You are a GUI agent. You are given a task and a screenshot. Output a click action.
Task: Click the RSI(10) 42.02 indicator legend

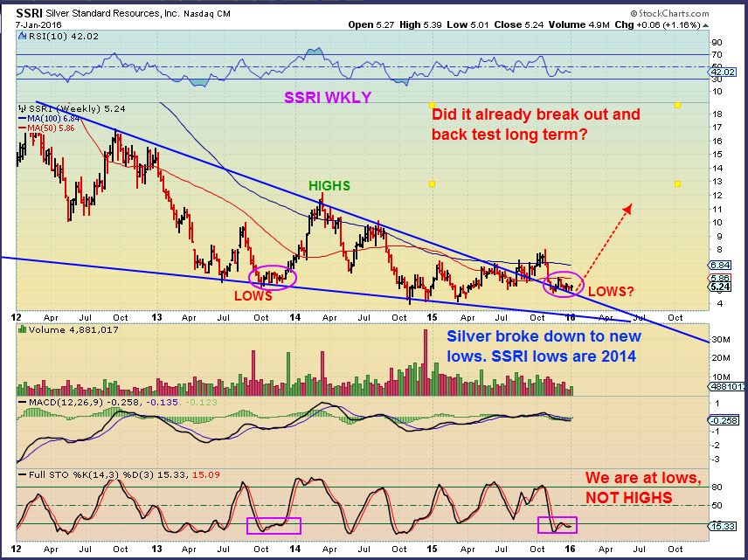tap(64, 36)
